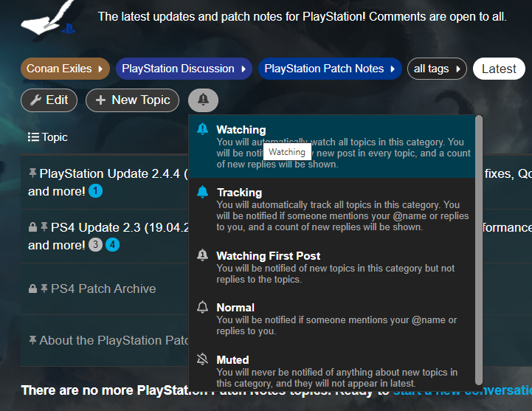Click the blue badge 4 on PS4 Update 2.3
This screenshot has height=411, width=532.
click(x=112, y=245)
